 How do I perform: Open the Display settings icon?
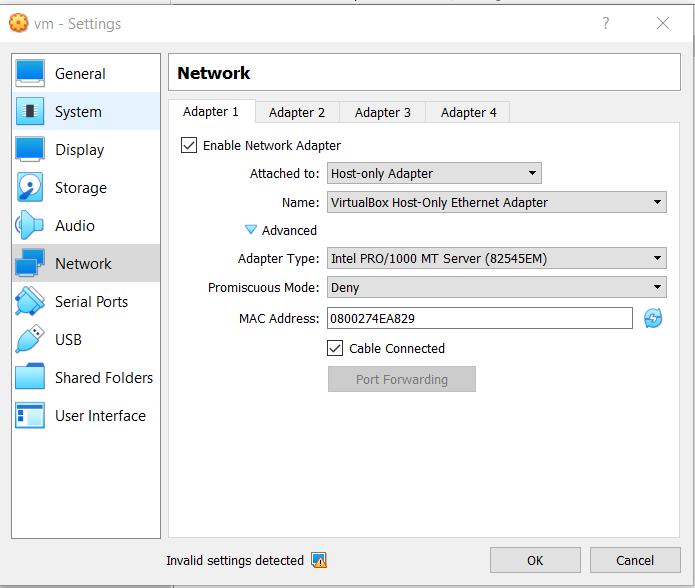[30, 149]
